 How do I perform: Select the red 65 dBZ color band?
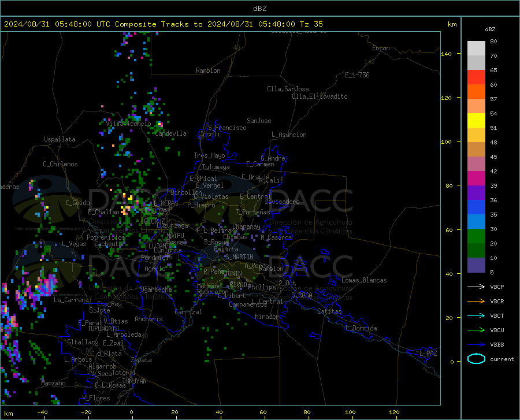pos(476,77)
